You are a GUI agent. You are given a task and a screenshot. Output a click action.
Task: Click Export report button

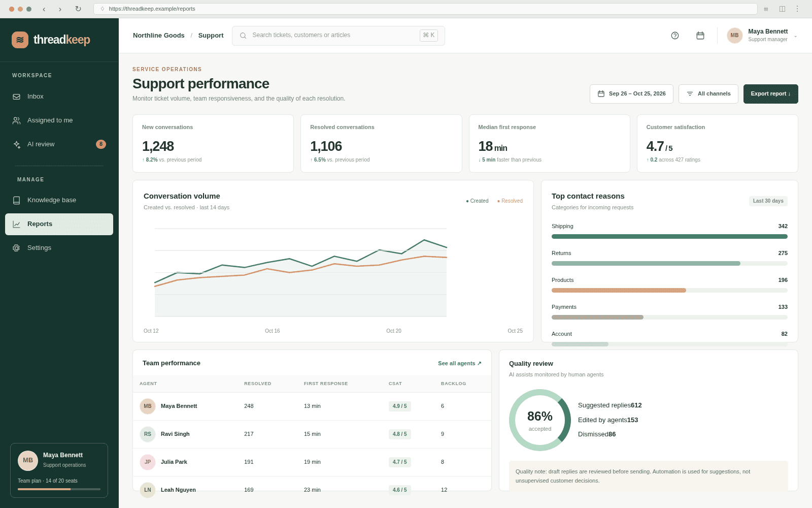click(x=770, y=94)
